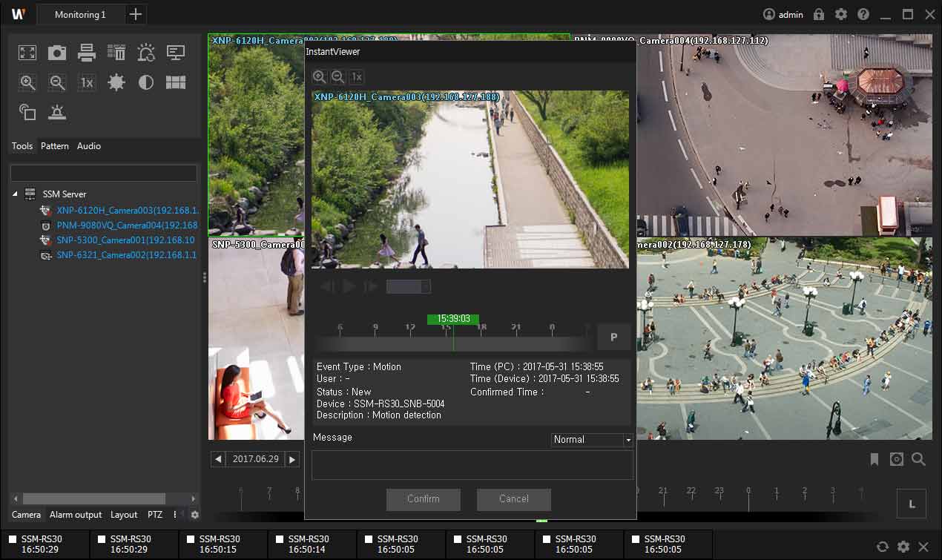The width and height of the screenshot is (942, 560).
Task: Click the alarm siren icon in Tools
Action: coord(57,112)
